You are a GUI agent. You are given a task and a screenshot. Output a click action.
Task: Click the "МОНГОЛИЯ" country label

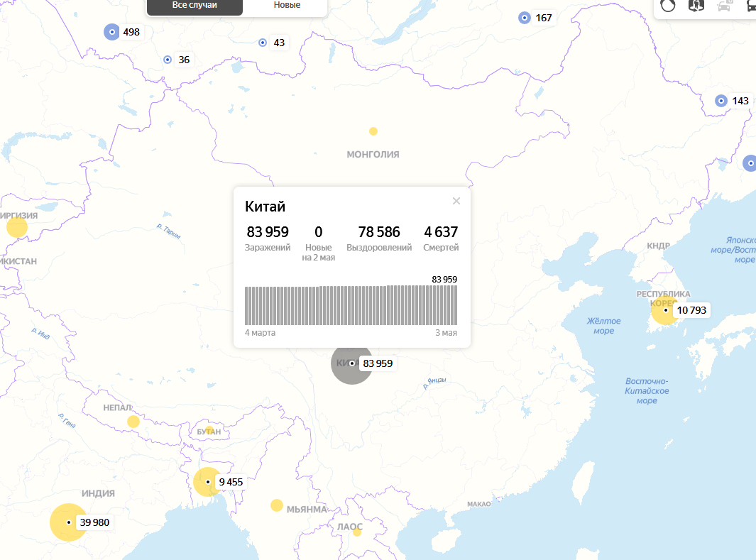click(x=373, y=155)
